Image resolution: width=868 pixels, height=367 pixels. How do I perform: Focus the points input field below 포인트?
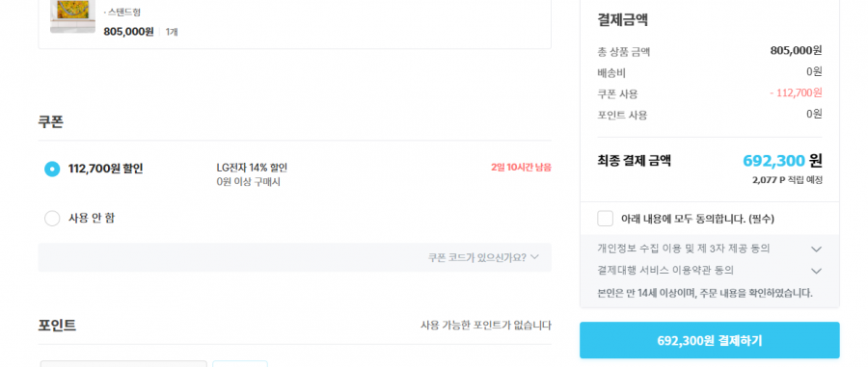pyautogui.click(x=124, y=364)
